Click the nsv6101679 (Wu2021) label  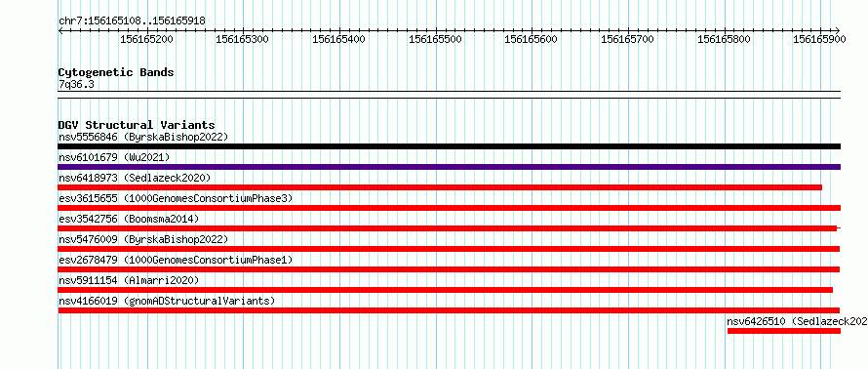coord(114,157)
